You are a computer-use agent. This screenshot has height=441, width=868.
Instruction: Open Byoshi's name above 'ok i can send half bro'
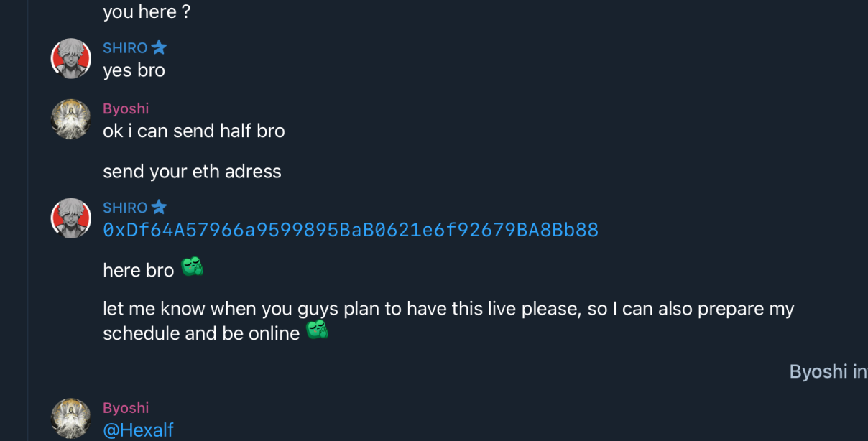click(x=126, y=108)
